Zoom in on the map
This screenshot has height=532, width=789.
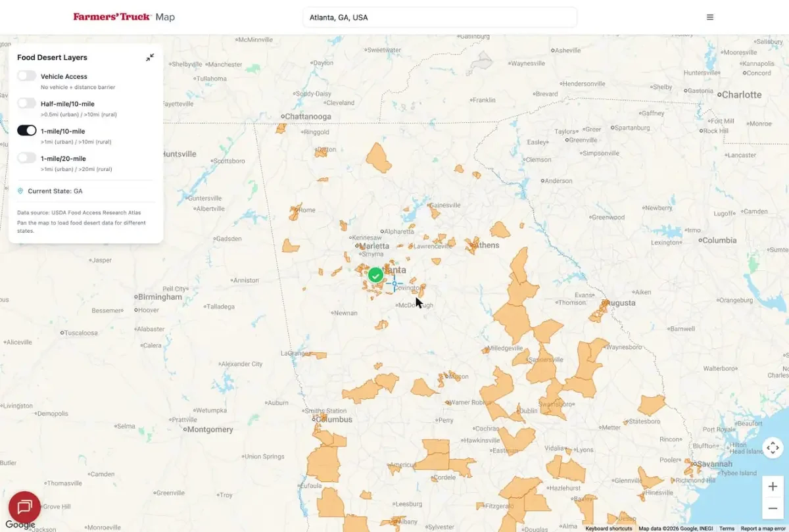click(x=773, y=487)
